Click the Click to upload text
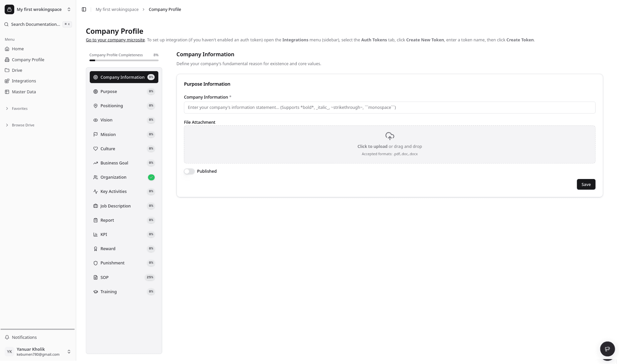The width and height of the screenshot is (620, 364). click(x=372, y=146)
